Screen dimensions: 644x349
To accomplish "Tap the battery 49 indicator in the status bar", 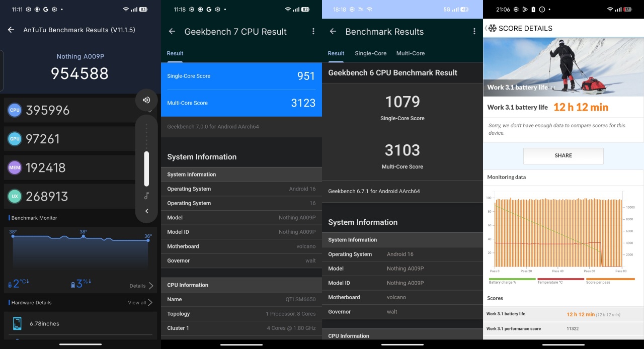I will [x=464, y=10].
